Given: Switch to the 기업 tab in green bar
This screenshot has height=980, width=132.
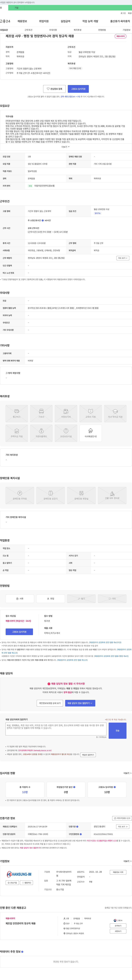Looking at the screenshot, I should point(16,8).
